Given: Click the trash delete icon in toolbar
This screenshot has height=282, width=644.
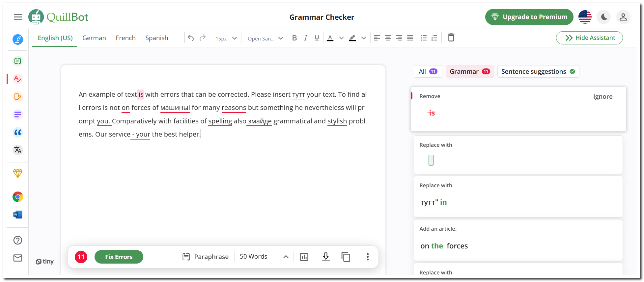Looking at the screenshot, I should (451, 38).
